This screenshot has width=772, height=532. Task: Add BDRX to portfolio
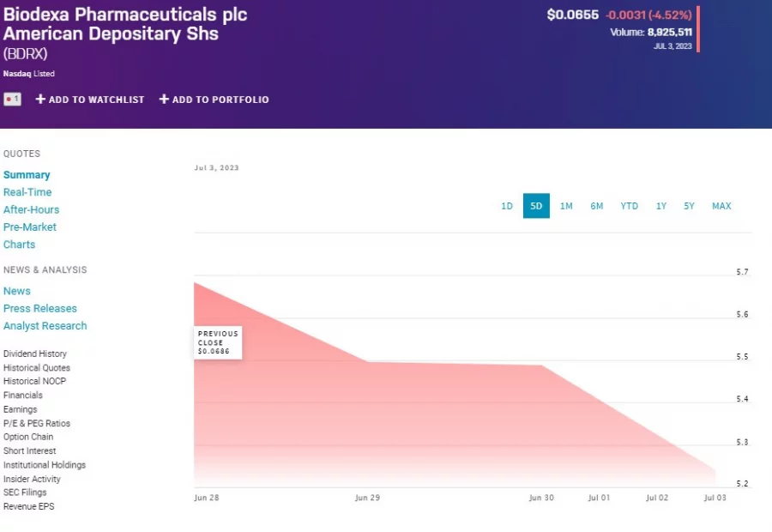(x=214, y=100)
